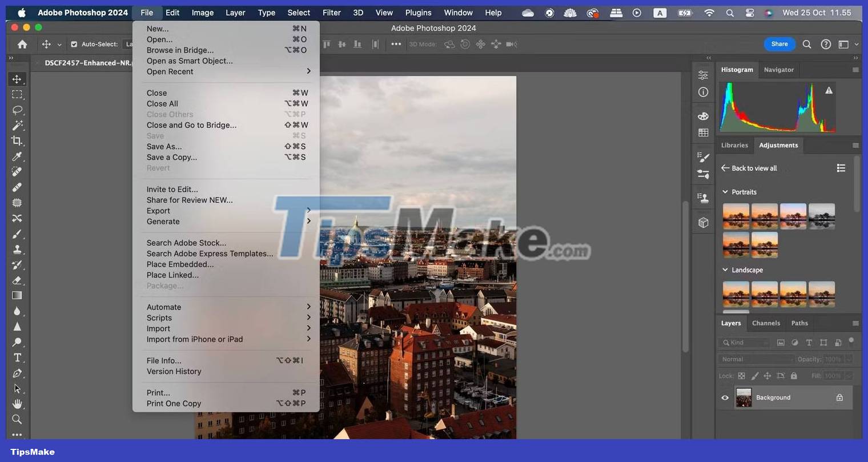The image size is (868, 462).
Task: Select the Move tool
Action: tap(17, 79)
